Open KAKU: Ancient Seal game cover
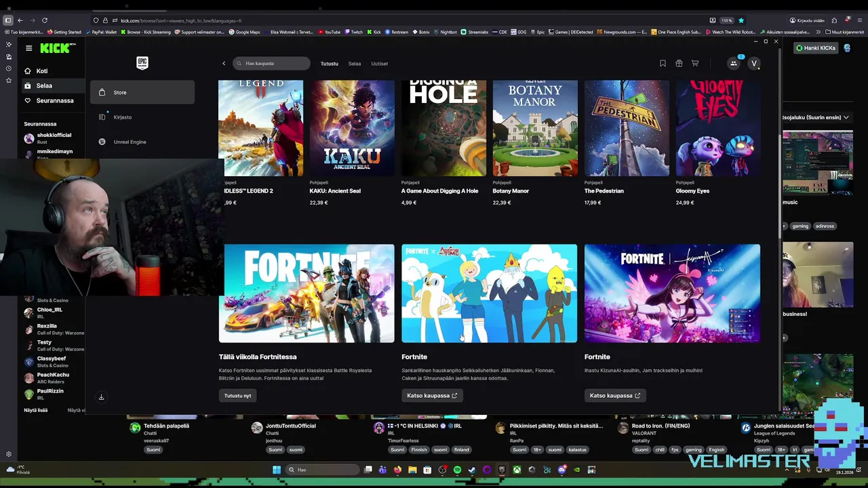 pos(353,128)
